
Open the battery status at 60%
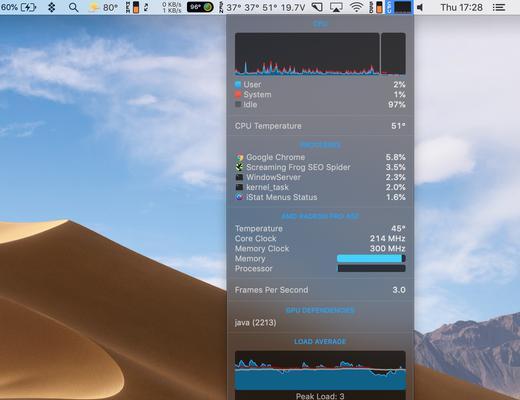[18, 7]
